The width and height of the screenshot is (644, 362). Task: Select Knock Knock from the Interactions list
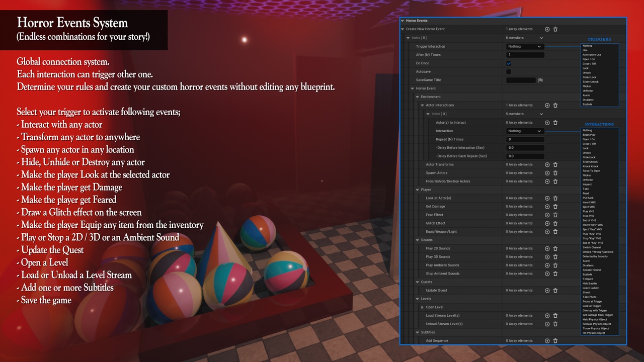[x=590, y=166]
